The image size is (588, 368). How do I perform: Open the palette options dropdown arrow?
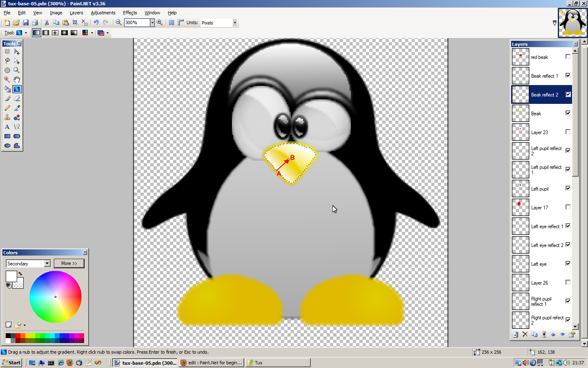point(25,325)
